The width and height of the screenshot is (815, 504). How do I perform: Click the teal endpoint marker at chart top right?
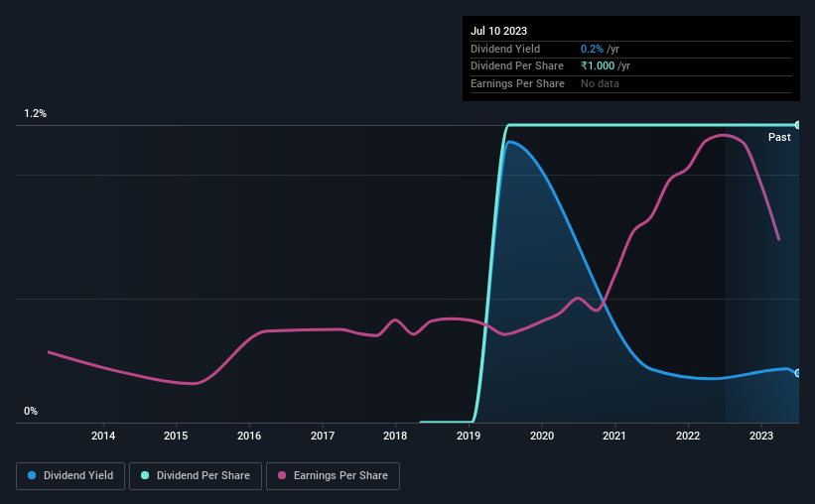[x=797, y=125]
